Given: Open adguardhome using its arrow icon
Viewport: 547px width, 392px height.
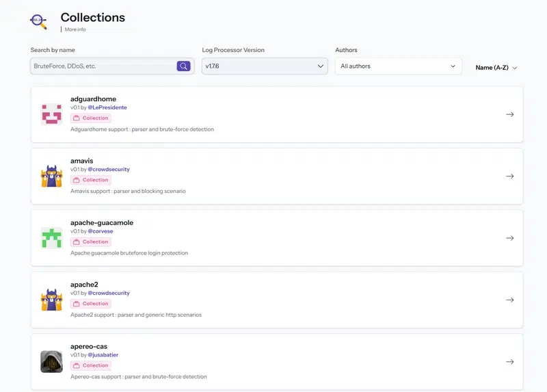Looking at the screenshot, I should [509, 114].
